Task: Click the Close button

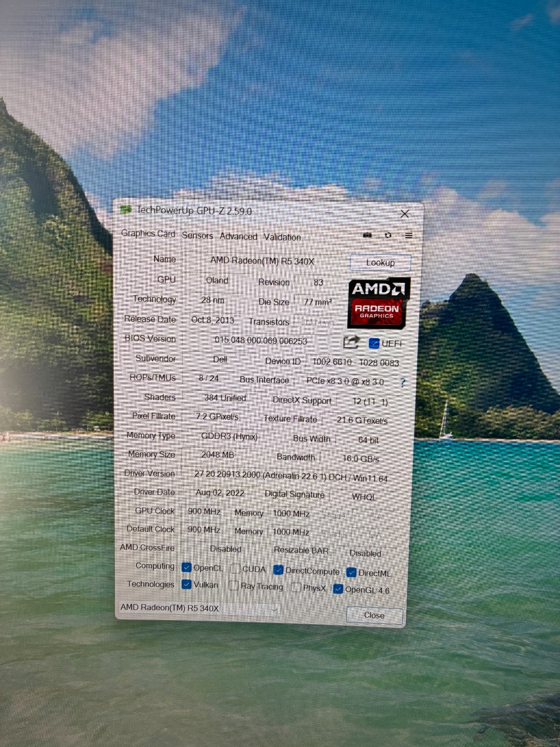Action: pos(374,615)
